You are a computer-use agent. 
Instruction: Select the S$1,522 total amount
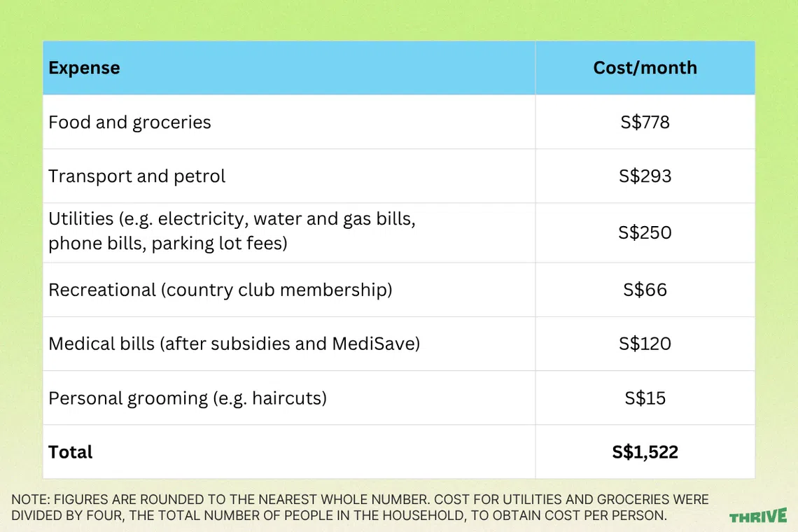coord(645,452)
